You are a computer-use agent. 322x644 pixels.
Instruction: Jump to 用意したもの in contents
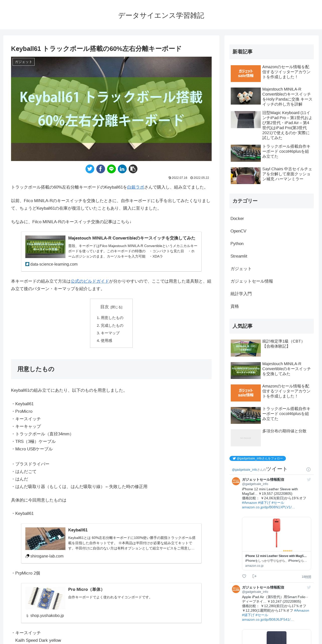(x=112, y=318)
